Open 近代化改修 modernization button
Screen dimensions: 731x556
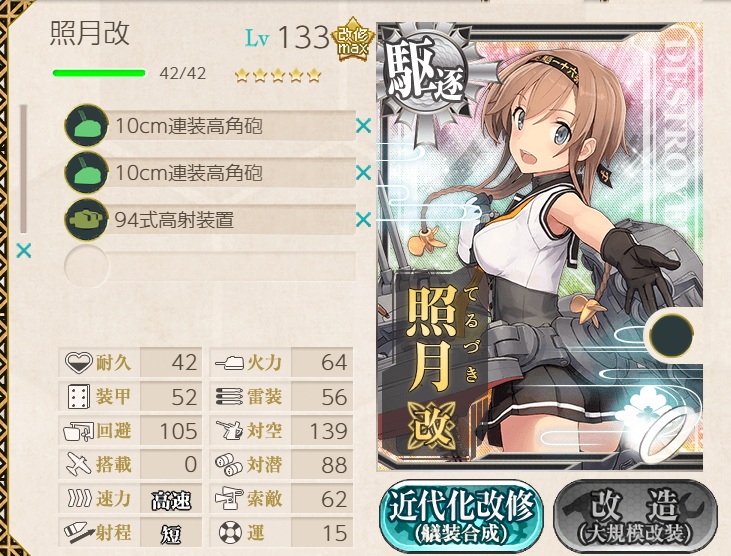click(x=462, y=516)
